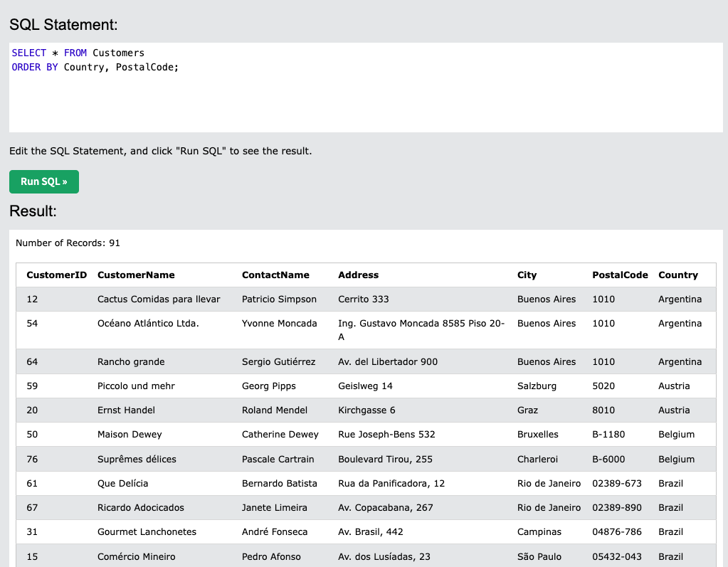Click 'Comércio Mineiro' customer name

[137, 556]
